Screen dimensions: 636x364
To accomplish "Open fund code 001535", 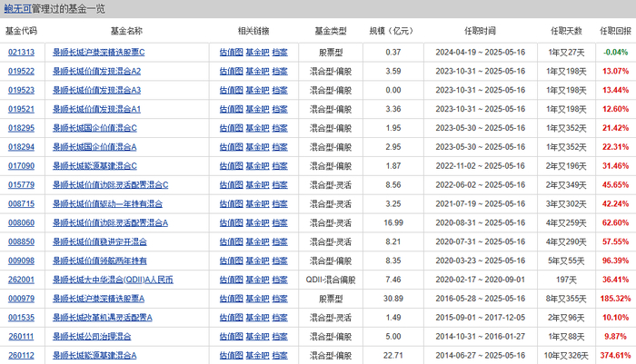I will point(22,318).
